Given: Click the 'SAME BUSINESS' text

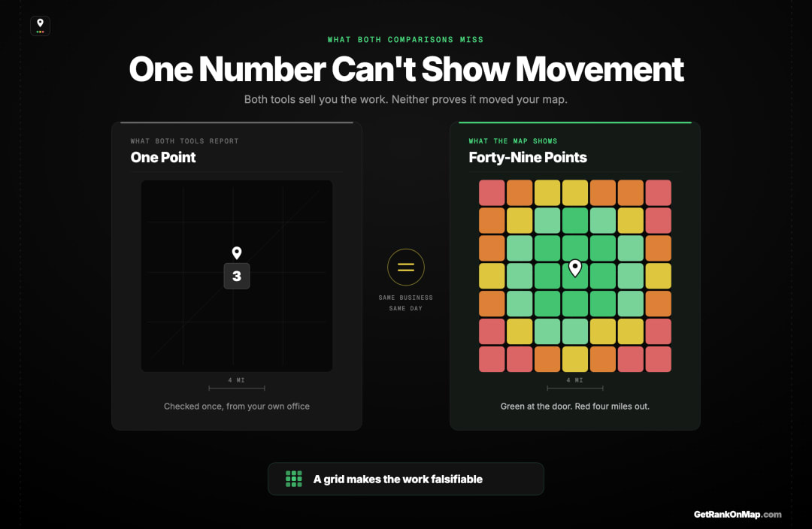Looking at the screenshot, I should 405,298.
